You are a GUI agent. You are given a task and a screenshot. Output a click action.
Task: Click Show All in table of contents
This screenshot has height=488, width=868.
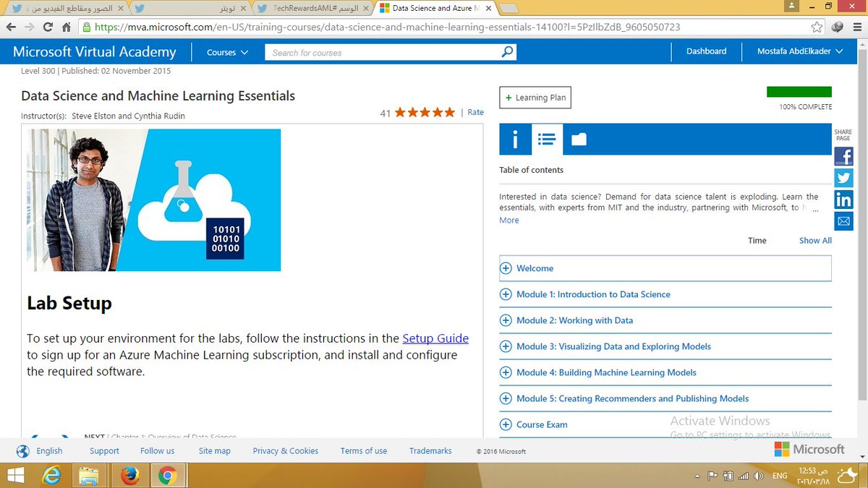click(815, 241)
